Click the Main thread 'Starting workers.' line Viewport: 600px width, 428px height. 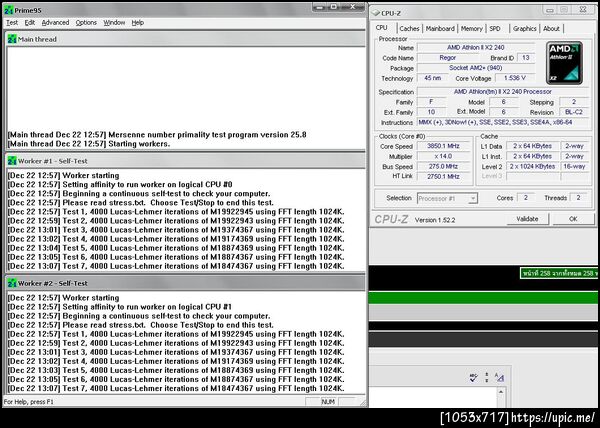89,144
